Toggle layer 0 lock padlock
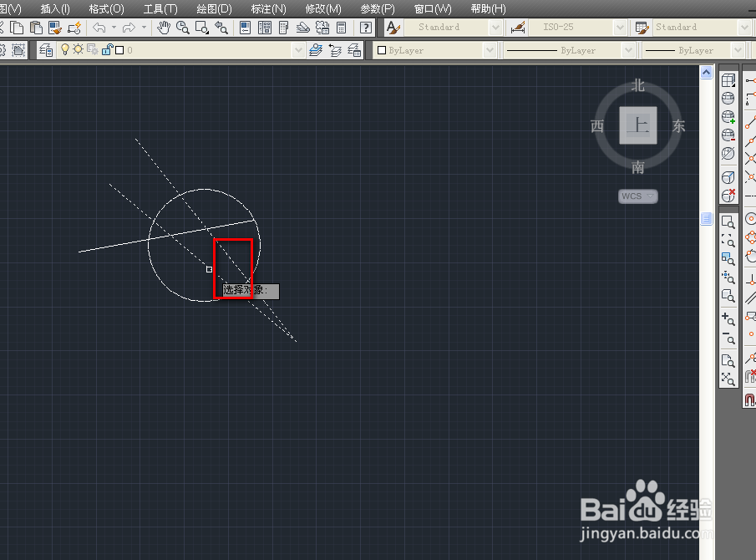This screenshot has width=756, height=560. coord(107,49)
